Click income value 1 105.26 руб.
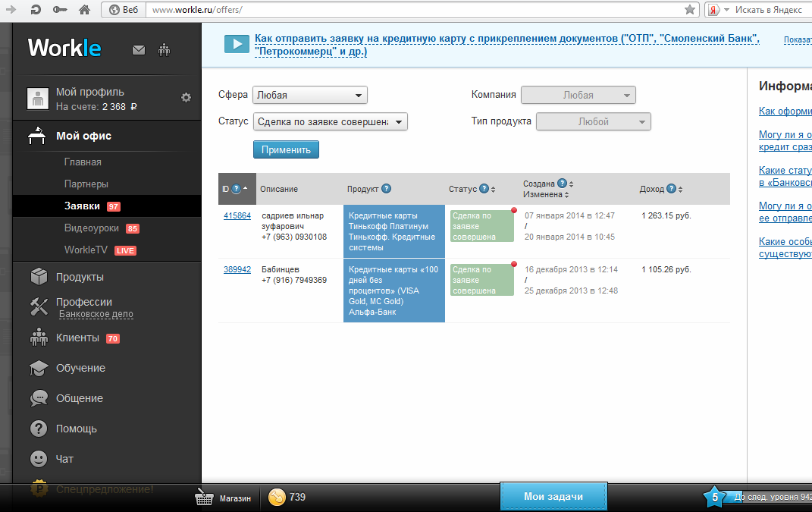The height and width of the screenshot is (512, 812). coord(666,269)
